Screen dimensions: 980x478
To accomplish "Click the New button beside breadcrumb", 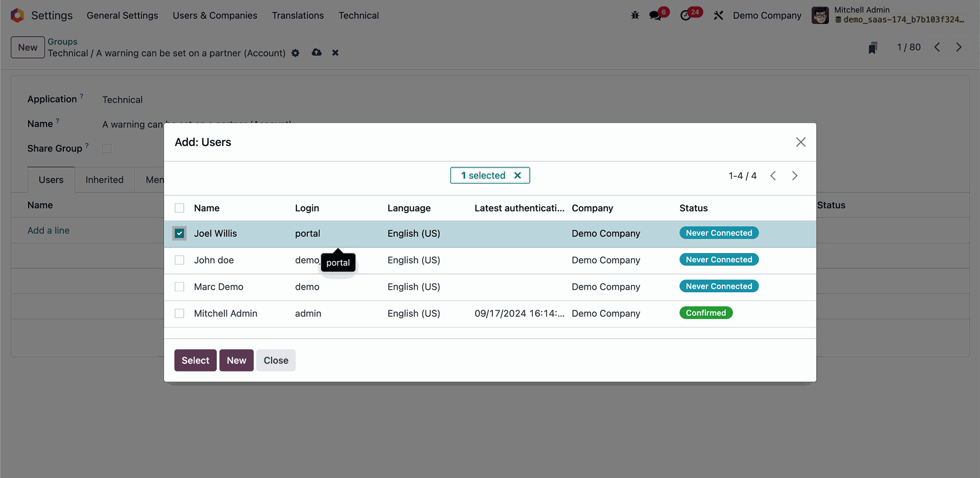I will click(28, 47).
